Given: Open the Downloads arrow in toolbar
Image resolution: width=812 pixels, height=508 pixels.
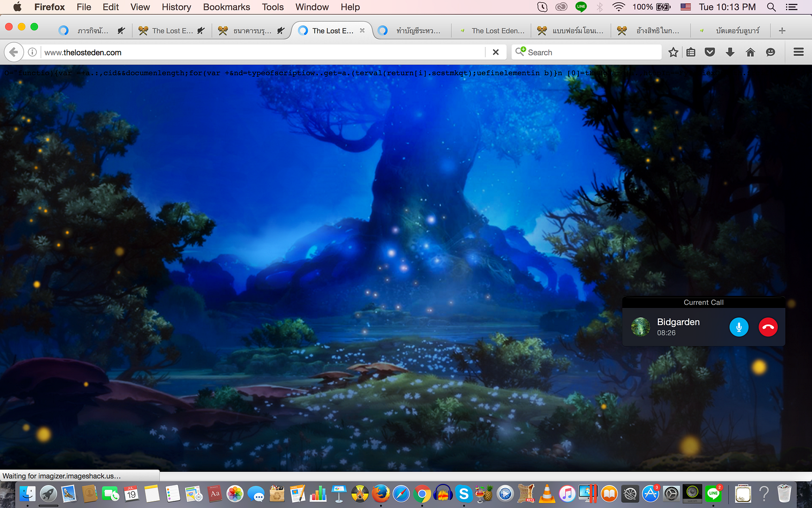Looking at the screenshot, I should (x=730, y=52).
